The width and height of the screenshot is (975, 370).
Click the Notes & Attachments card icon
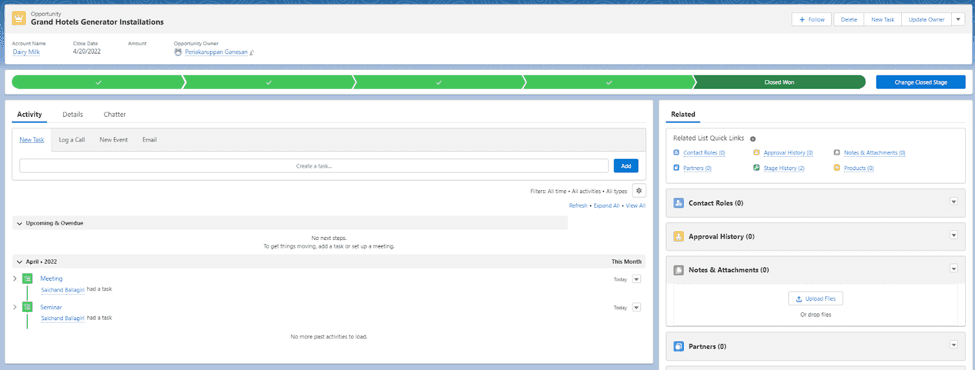tap(678, 271)
